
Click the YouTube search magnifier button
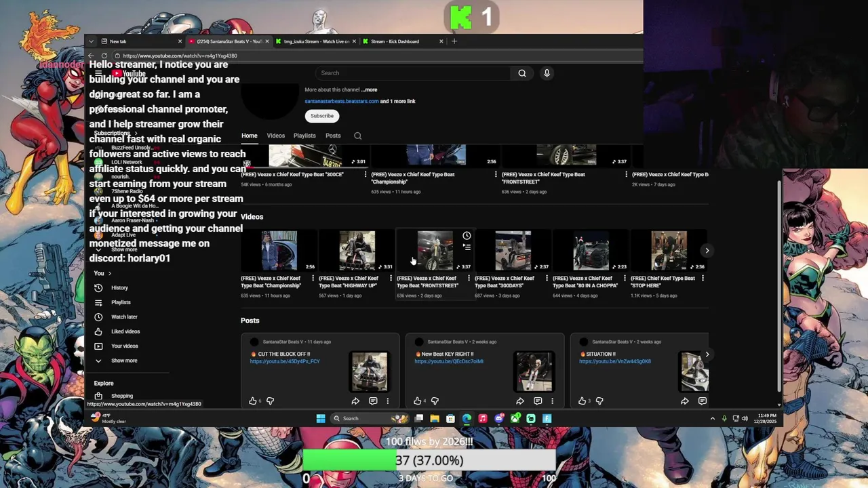tap(522, 73)
